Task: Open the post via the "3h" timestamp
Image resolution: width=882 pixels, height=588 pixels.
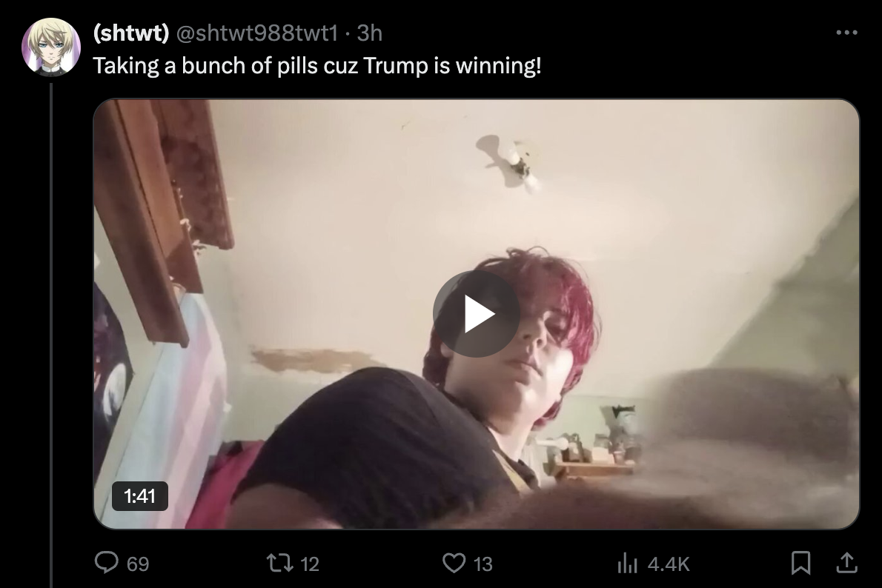Action: pos(370,33)
